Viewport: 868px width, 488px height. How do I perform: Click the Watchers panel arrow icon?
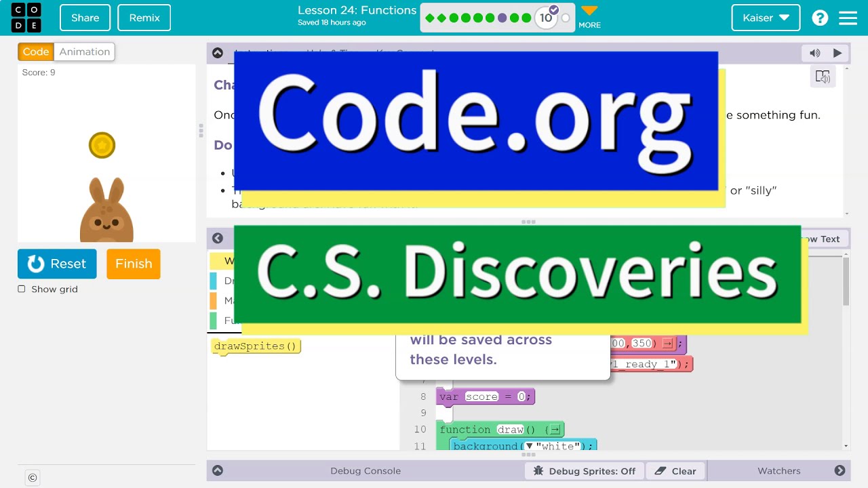[840, 470]
